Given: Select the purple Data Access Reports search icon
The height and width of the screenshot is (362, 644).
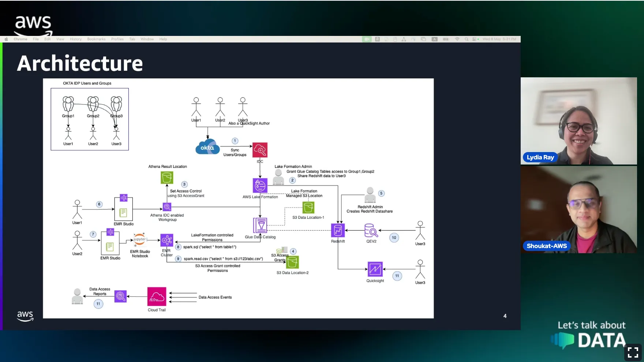Looking at the screenshot, I should [120, 296].
